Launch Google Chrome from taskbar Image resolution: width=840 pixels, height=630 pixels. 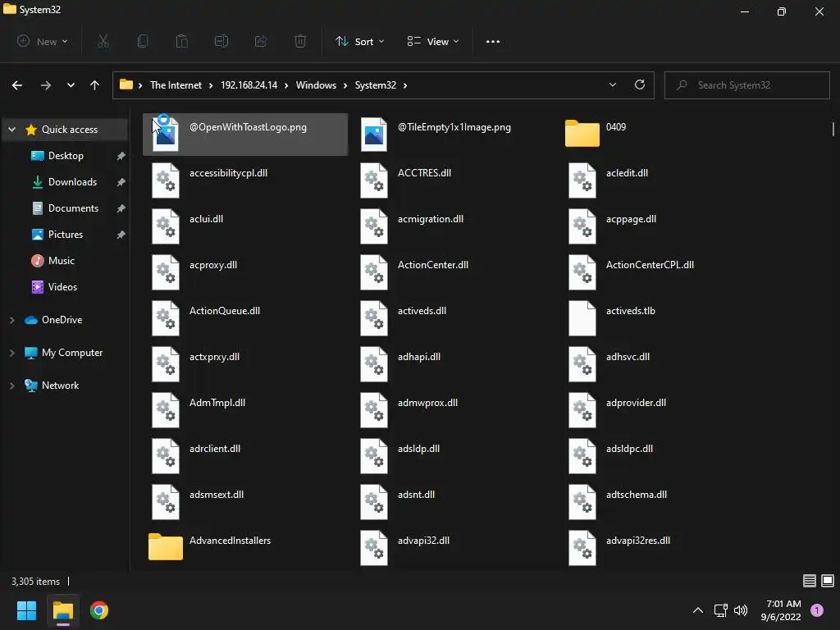coord(99,610)
